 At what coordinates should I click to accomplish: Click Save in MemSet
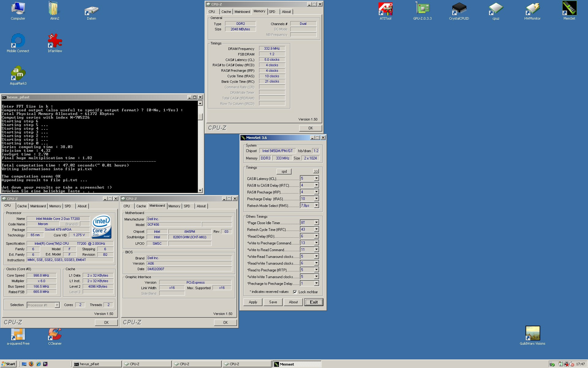[273, 302]
